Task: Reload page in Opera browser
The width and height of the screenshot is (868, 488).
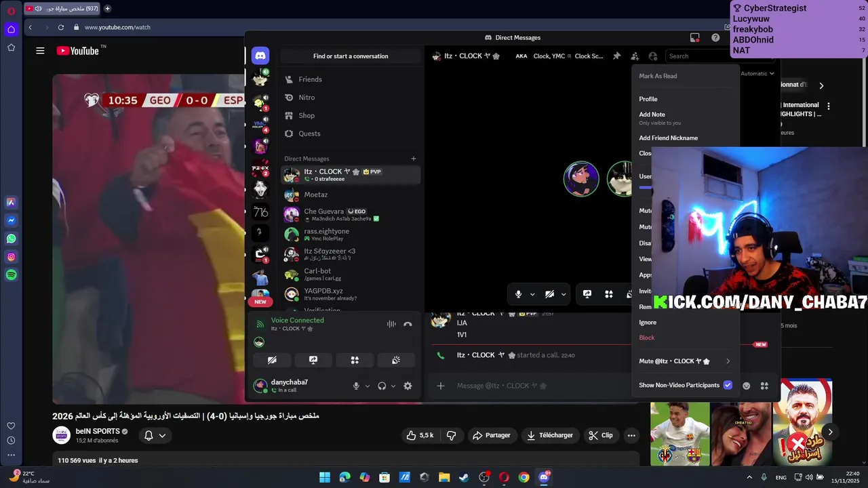Action: pos(61,27)
